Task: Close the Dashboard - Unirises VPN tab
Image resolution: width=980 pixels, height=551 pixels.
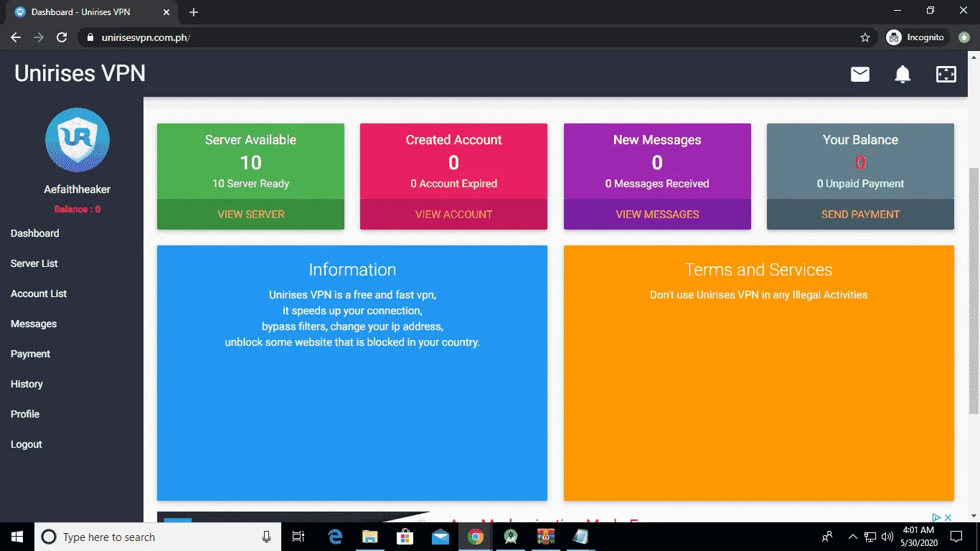Action: pyautogui.click(x=165, y=12)
